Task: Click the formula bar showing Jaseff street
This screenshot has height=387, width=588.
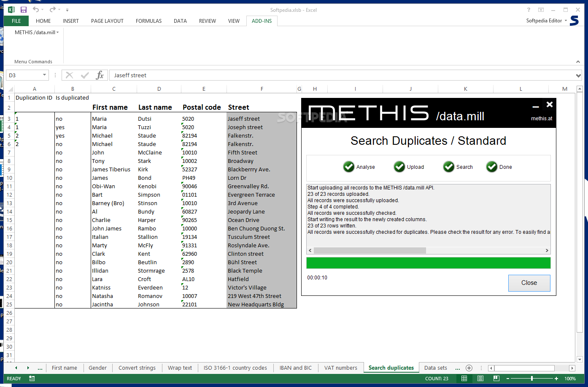Action: (x=342, y=75)
